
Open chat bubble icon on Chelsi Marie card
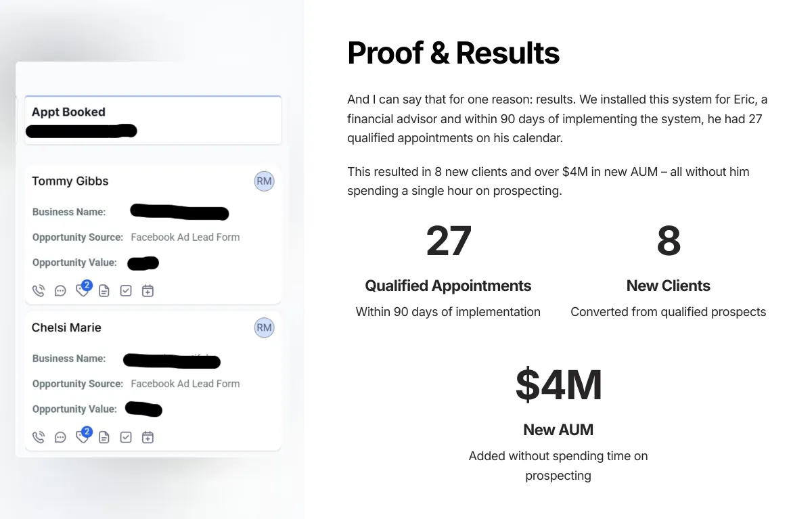tap(60, 437)
